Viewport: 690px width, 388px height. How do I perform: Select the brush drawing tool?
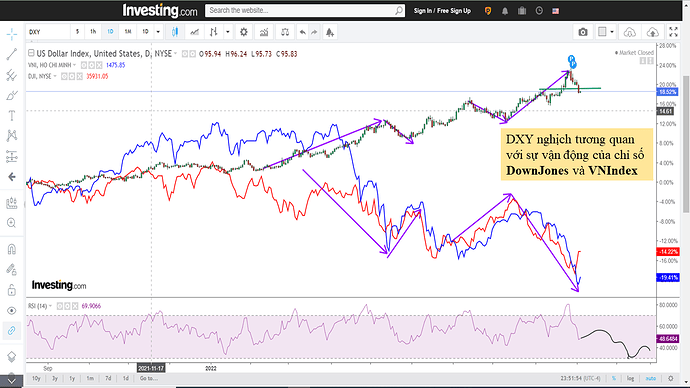pos(12,95)
